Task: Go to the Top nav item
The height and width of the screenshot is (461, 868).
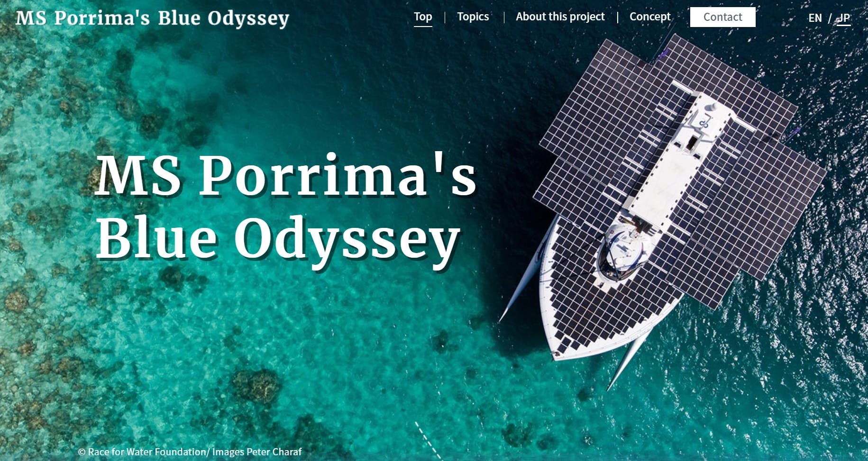Action: pyautogui.click(x=423, y=17)
